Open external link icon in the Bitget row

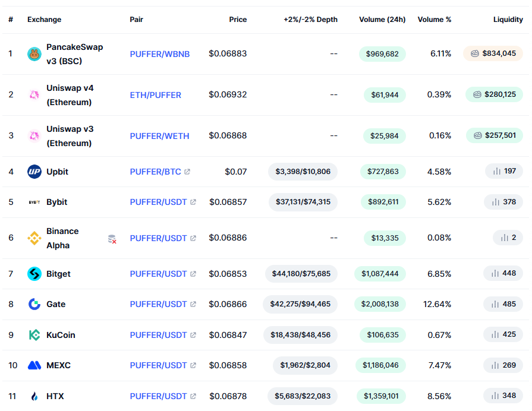point(193,274)
